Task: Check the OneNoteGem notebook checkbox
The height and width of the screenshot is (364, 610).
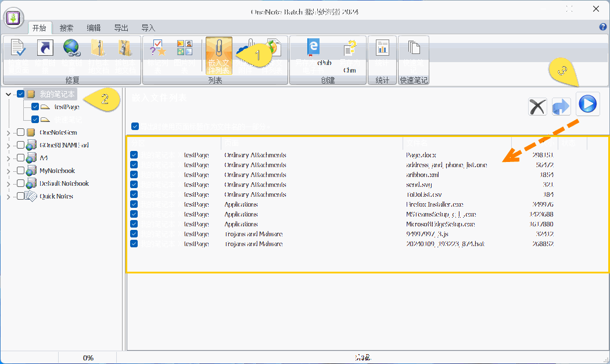Action: tap(20, 132)
